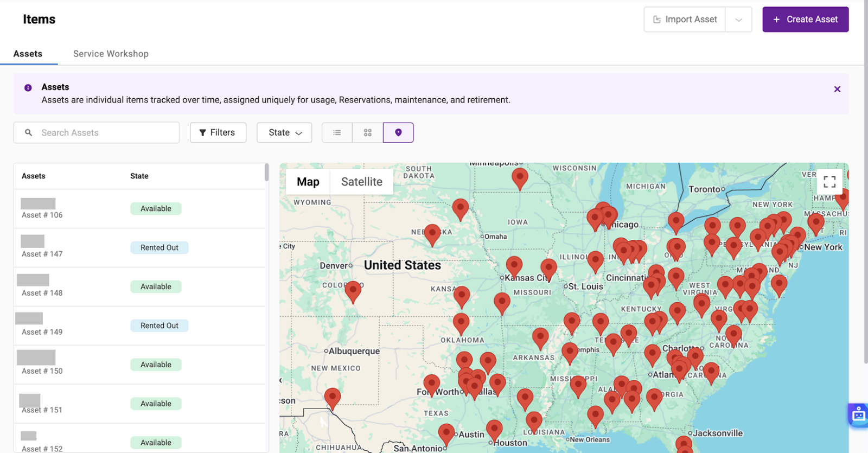This screenshot has height=453, width=868.
Task: Click the map pin near Denver in Colorado
Action: tap(353, 290)
